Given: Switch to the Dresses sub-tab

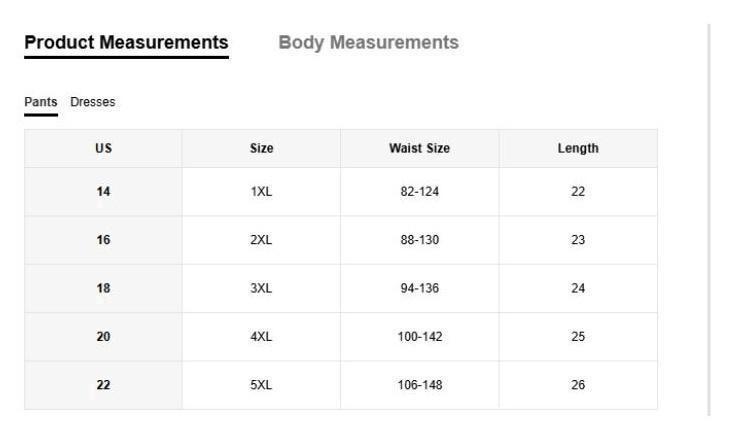Looking at the screenshot, I should pos(93,102).
